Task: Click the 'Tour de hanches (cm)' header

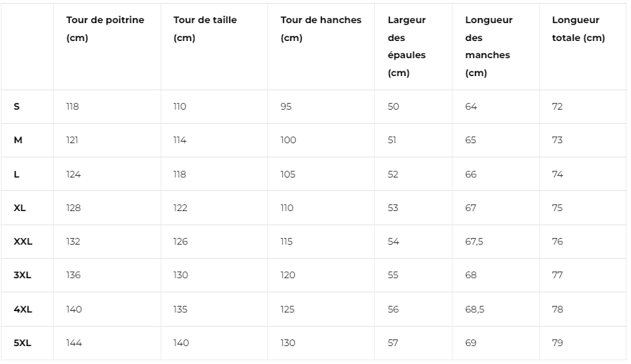Action: [321, 28]
